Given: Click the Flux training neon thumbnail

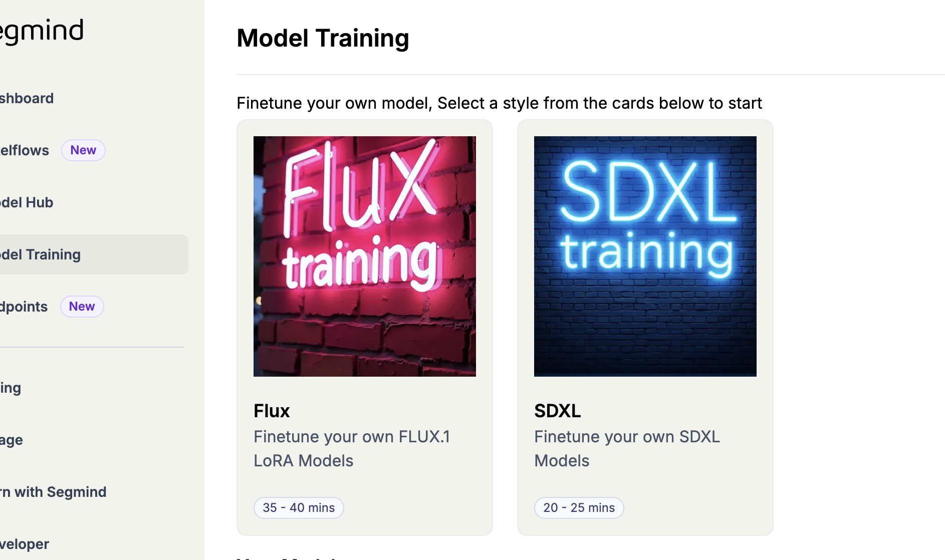Looking at the screenshot, I should pyautogui.click(x=365, y=256).
